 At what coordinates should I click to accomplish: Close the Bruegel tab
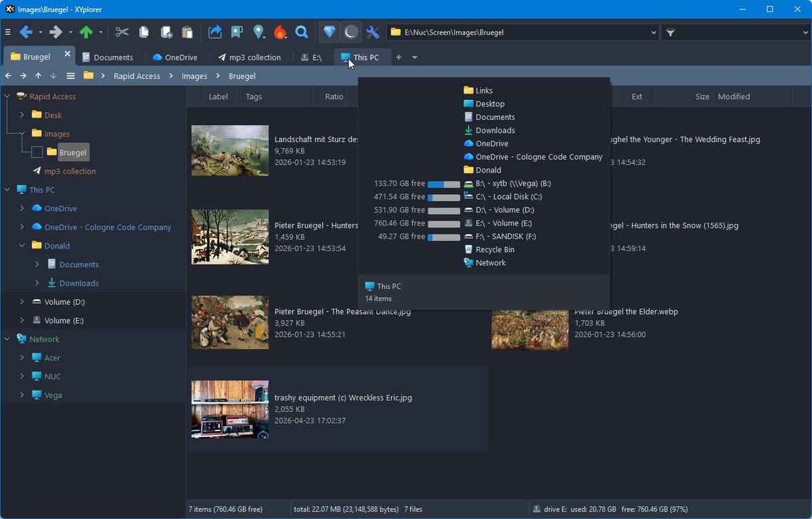(x=67, y=54)
